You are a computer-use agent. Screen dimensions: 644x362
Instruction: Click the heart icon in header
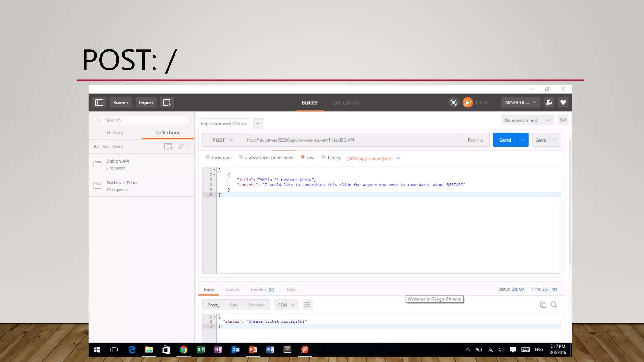[563, 102]
